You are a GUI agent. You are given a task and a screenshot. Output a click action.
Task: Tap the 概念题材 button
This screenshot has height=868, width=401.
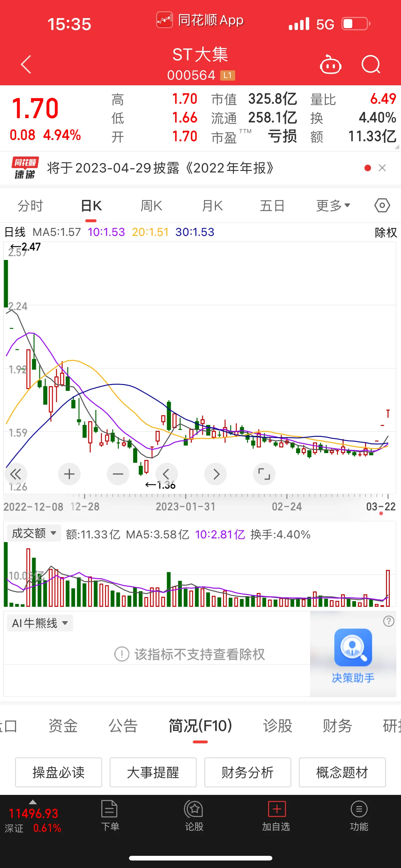coord(342,772)
